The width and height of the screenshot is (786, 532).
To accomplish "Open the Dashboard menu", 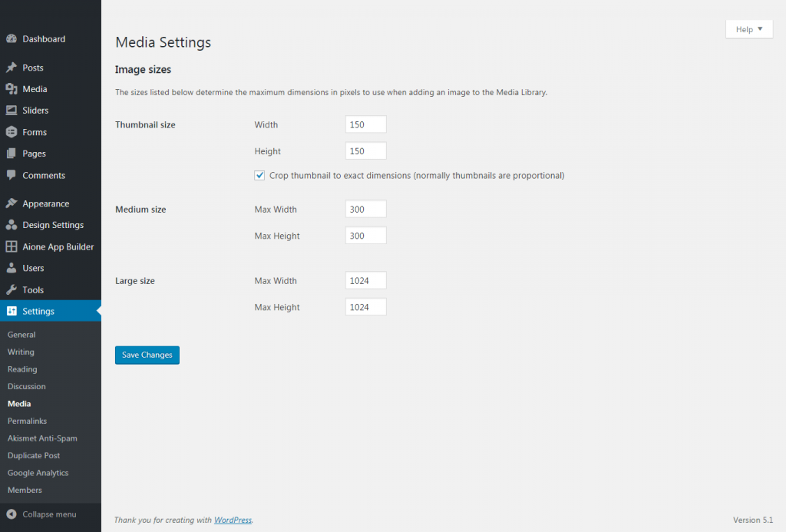I will [x=51, y=38].
